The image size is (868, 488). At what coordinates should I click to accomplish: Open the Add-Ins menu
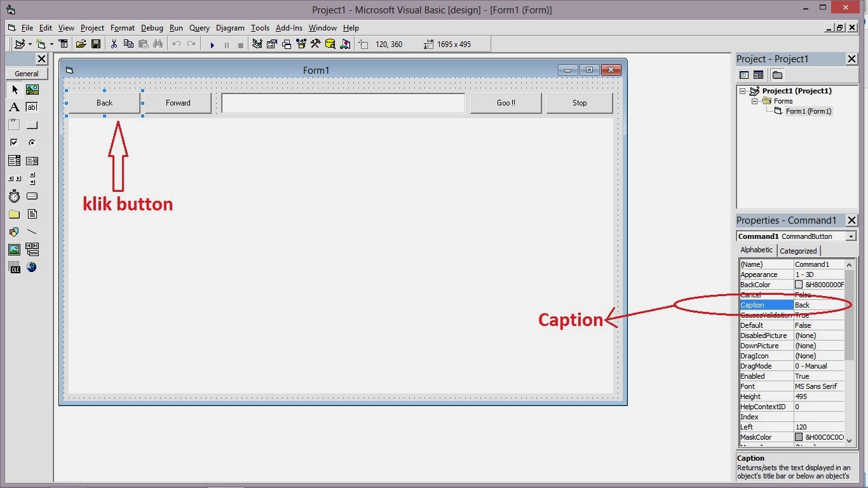(289, 28)
